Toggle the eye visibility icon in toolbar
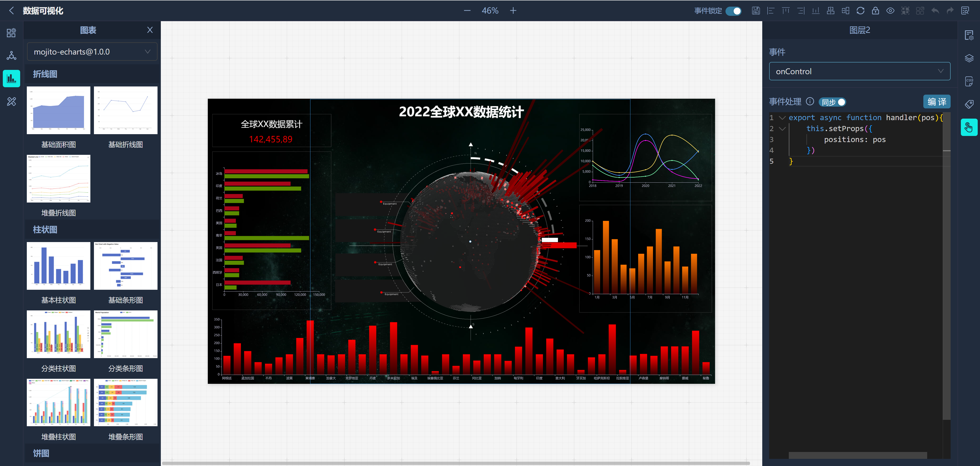 coord(890,11)
